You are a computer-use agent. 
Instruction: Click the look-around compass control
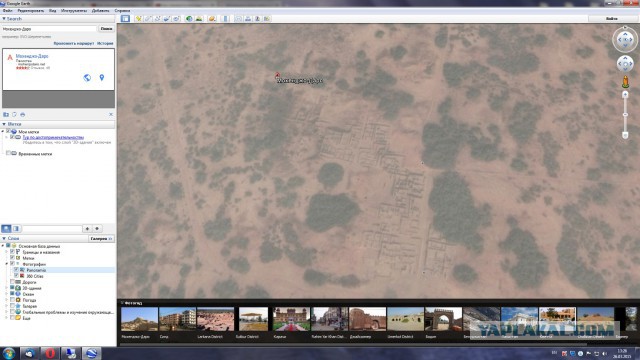click(x=625, y=40)
